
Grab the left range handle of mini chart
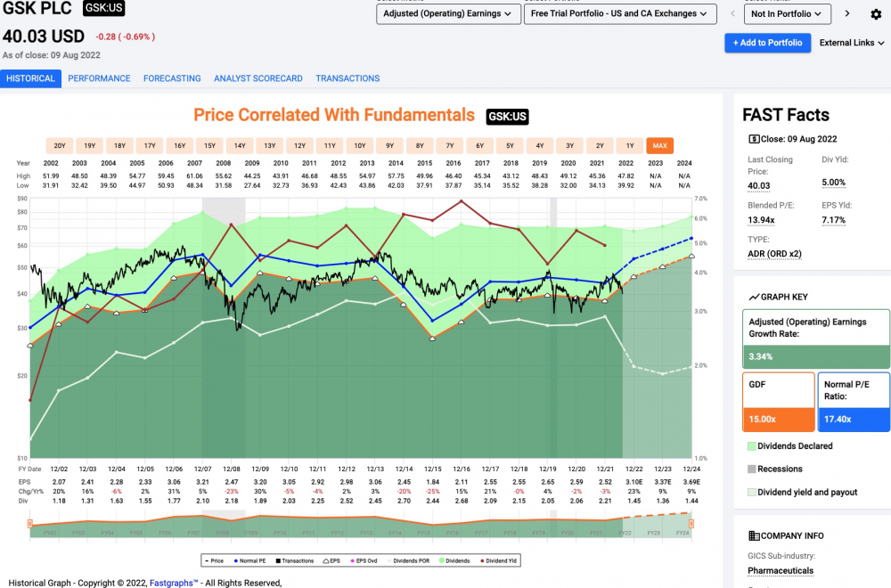(x=29, y=524)
